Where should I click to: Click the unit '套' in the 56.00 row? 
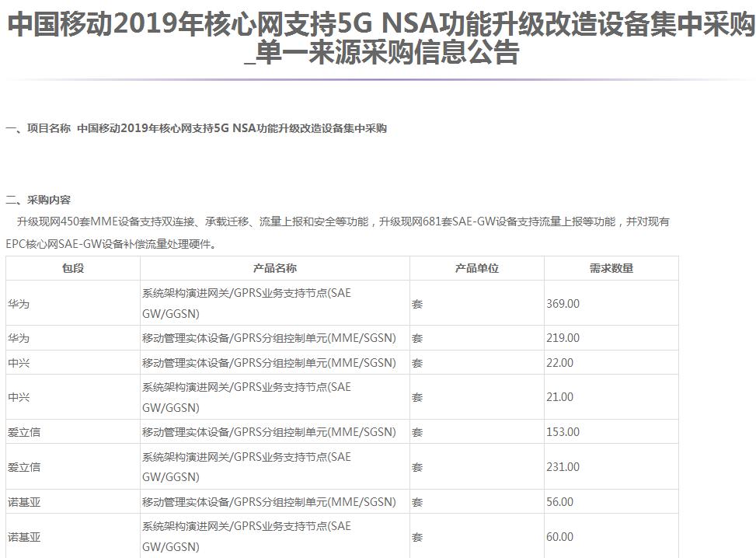(417, 502)
